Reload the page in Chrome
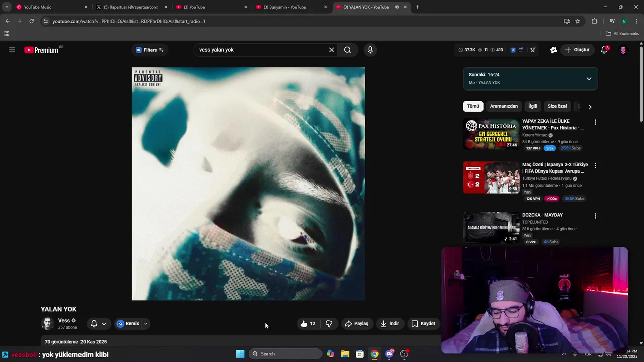The image size is (644, 362). point(31,21)
